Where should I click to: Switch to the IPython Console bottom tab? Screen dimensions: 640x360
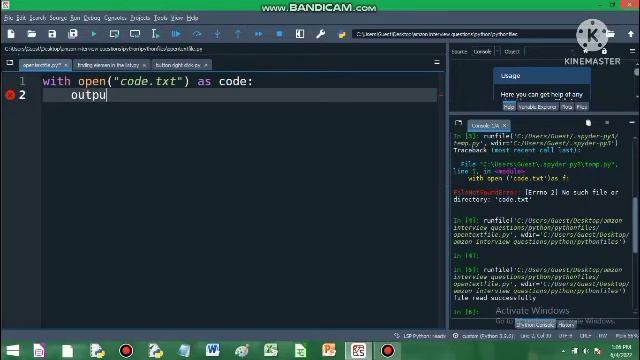[x=535, y=325]
